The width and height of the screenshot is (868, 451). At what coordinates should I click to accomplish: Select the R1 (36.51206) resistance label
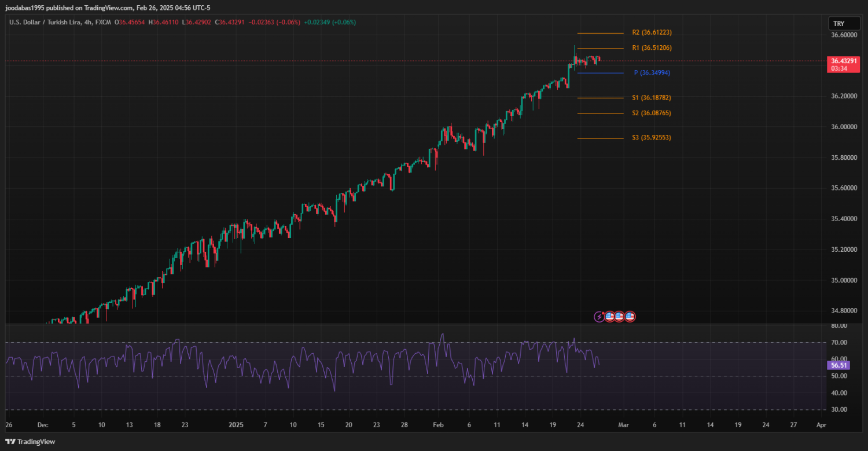click(x=652, y=48)
